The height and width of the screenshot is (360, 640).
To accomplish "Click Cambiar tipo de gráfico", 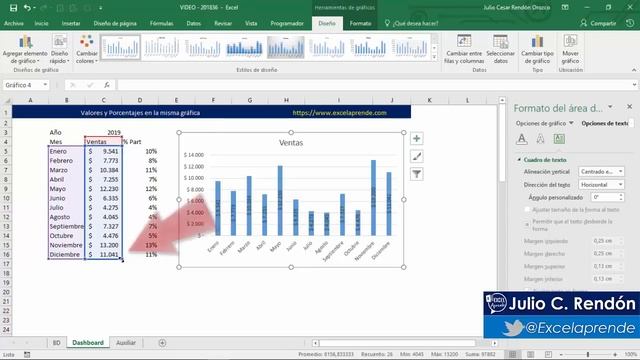I will pyautogui.click(x=537, y=49).
